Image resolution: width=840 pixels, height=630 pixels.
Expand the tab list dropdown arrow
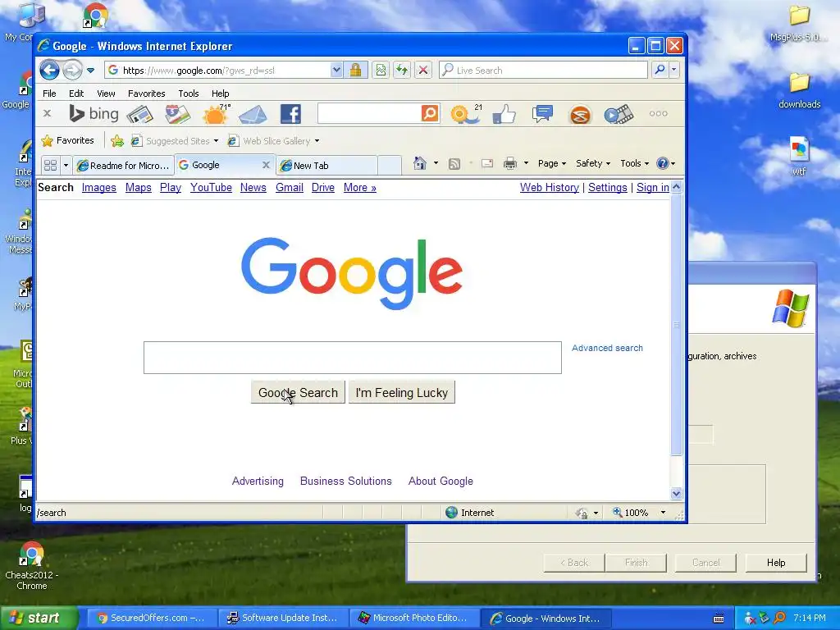click(66, 165)
